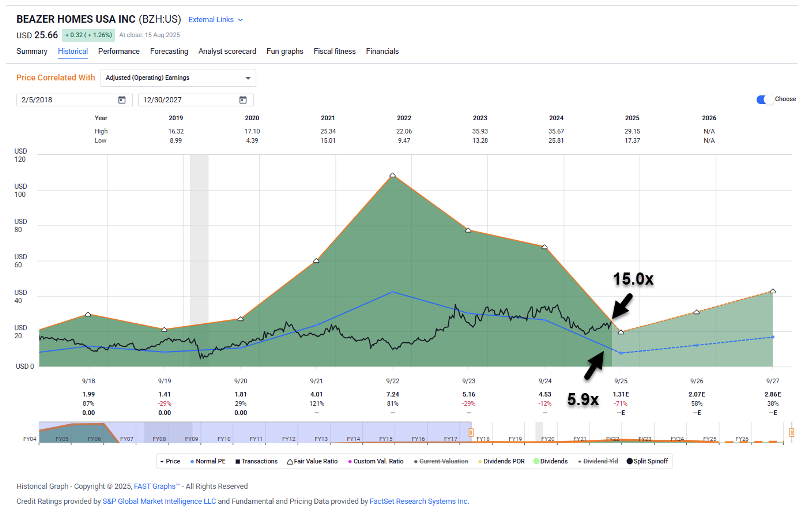Screen dimensions: 812x515
Task: Toggle the Custom Val. Ratio legend item
Action: pyautogui.click(x=376, y=461)
